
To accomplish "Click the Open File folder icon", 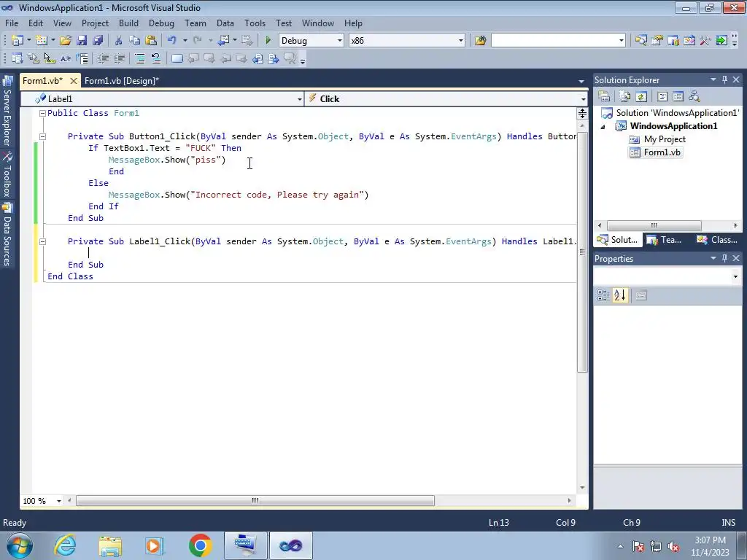I will 65,41.
